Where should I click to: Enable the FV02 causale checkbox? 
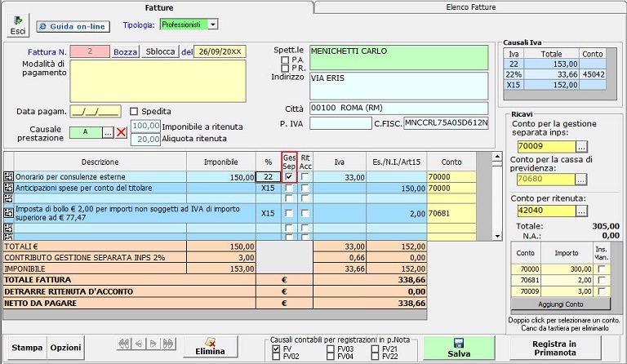[275, 357]
